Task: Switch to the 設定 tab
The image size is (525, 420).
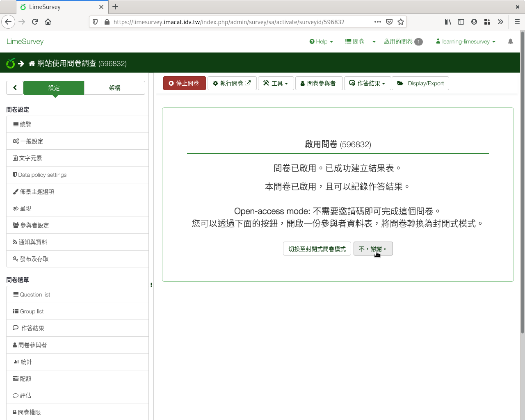Action: 54,88
